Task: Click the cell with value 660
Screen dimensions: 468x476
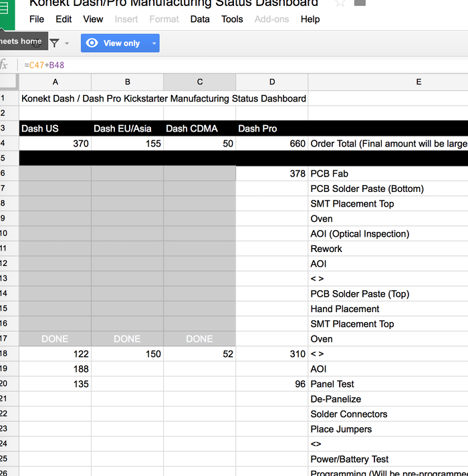Action: point(272,143)
